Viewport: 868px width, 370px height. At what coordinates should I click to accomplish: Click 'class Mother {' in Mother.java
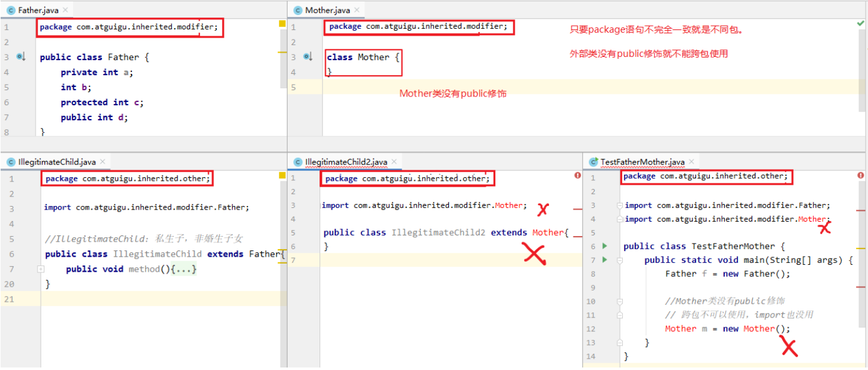tap(363, 57)
